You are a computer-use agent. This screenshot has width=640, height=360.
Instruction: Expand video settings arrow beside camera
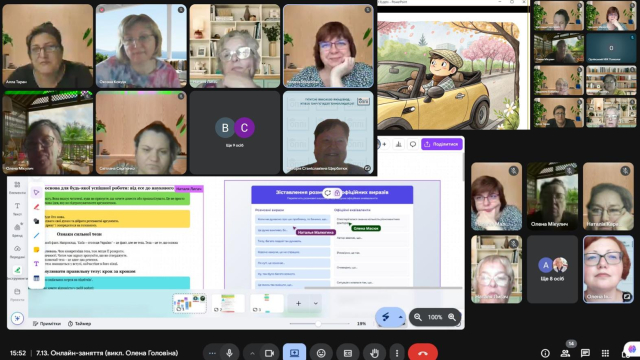(x=252, y=353)
